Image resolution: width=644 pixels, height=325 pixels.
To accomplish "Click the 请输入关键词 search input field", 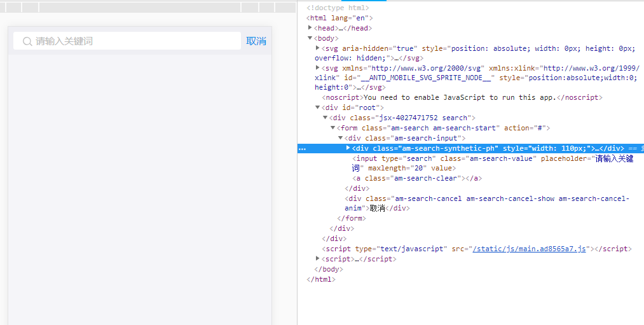I will click(127, 41).
